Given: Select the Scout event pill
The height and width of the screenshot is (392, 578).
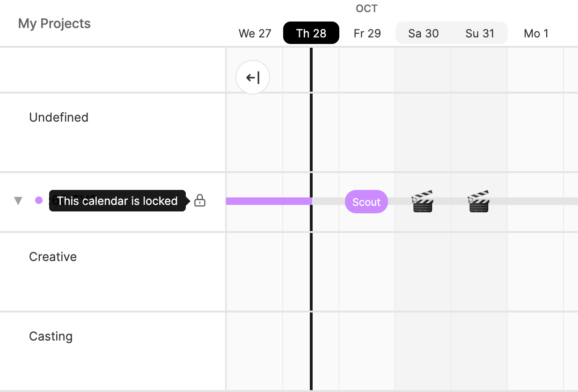Looking at the screenshot, I should click(366, 202).
